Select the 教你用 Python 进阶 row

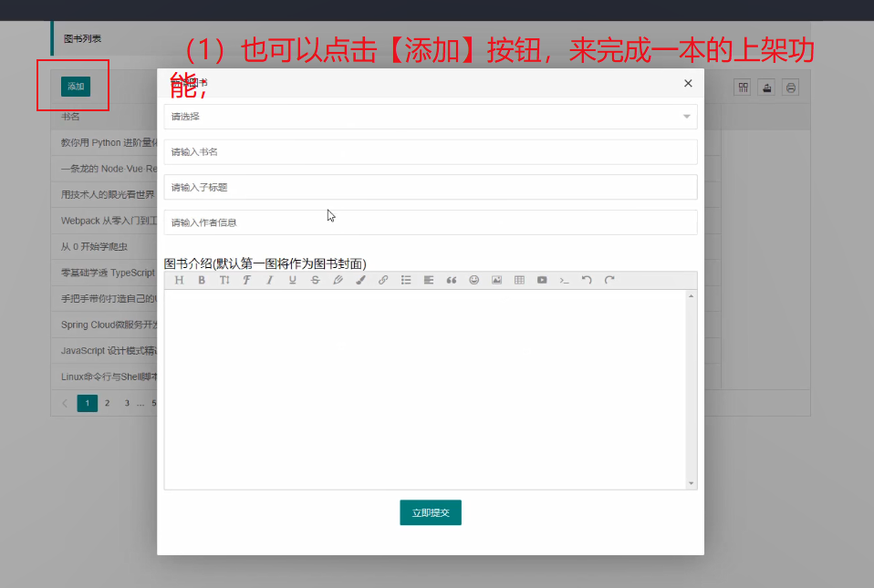pos(104,142)
